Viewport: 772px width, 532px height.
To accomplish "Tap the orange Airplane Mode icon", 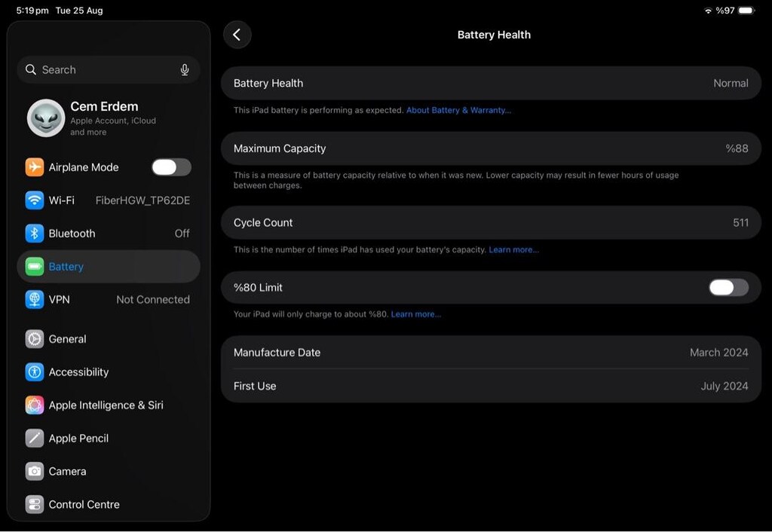I will pos(35,167).
